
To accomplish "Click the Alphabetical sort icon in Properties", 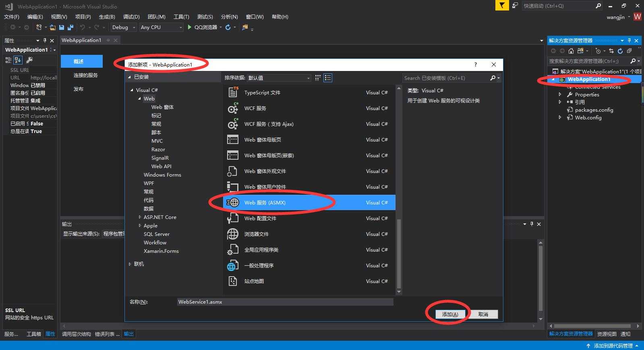I will pos(18,60).
